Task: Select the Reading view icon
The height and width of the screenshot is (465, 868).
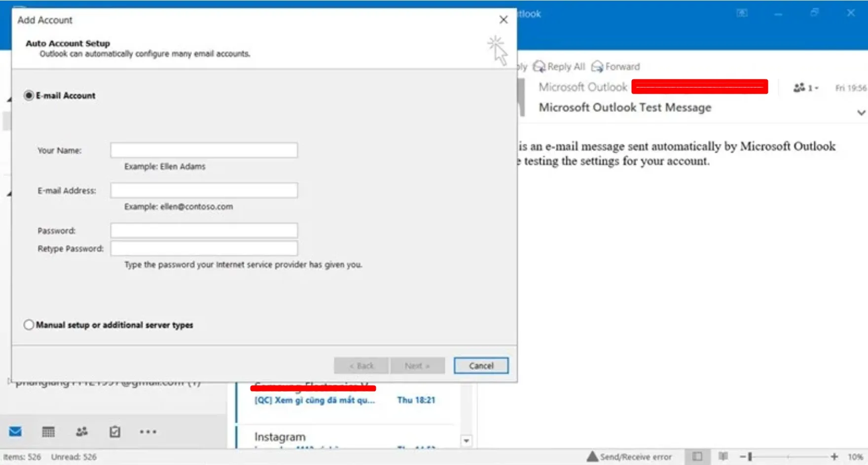Action: click(724, 456)
